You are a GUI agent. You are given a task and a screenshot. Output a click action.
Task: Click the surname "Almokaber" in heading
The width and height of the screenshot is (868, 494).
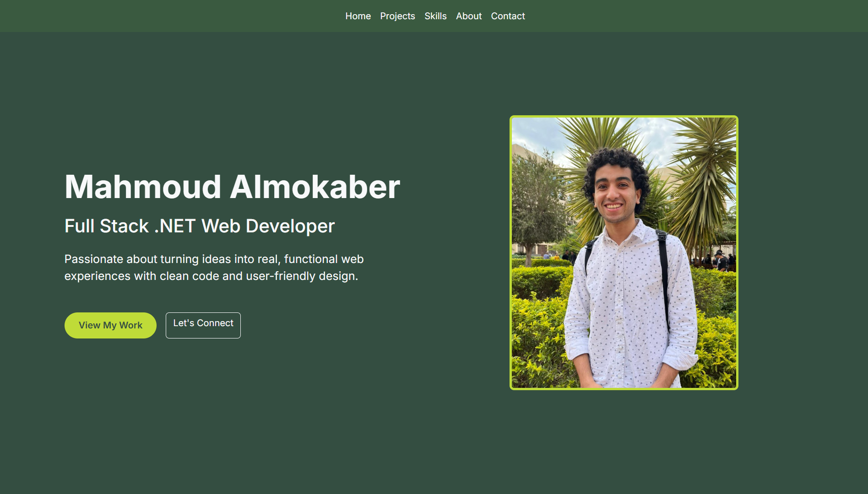pyautogui.click(x=315, y=187)
